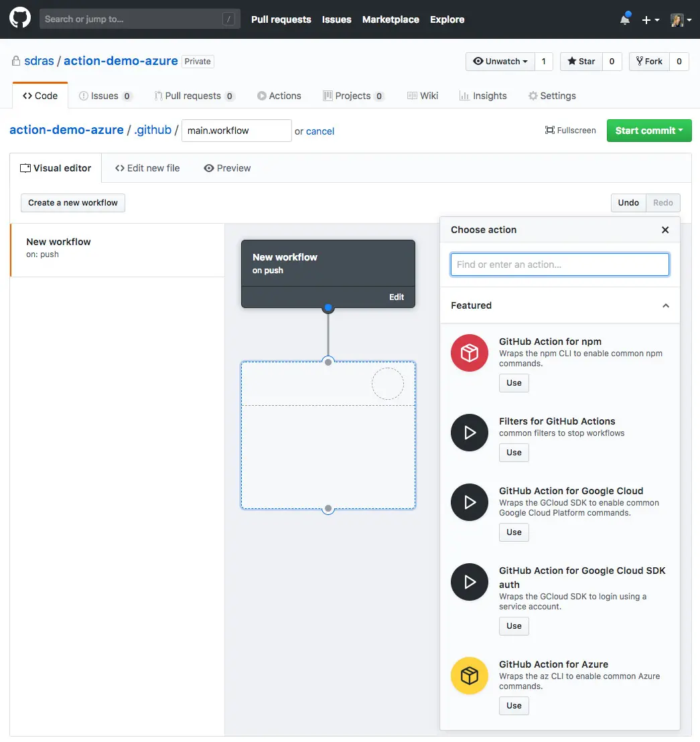The image size is (700, 742).
Task: Click the Private repository label
Action: pos(198,62)
